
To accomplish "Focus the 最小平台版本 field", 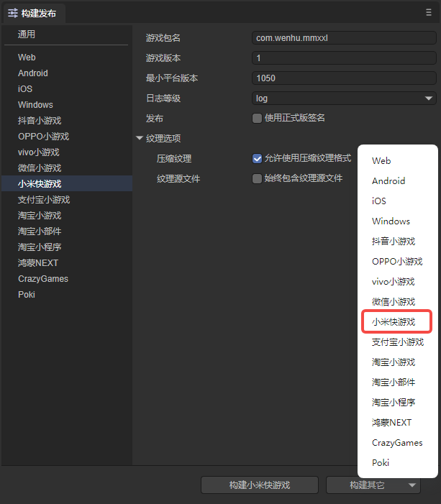I will (344, 78).
